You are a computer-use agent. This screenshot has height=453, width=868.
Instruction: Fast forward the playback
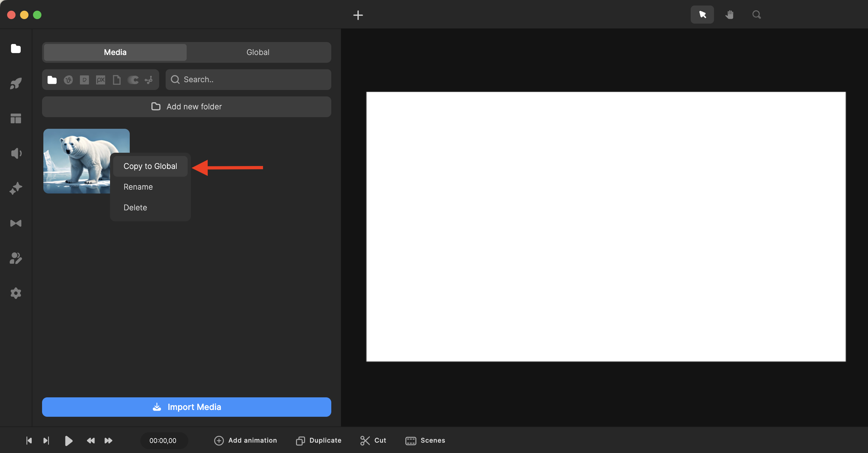(x=108, y=440)
